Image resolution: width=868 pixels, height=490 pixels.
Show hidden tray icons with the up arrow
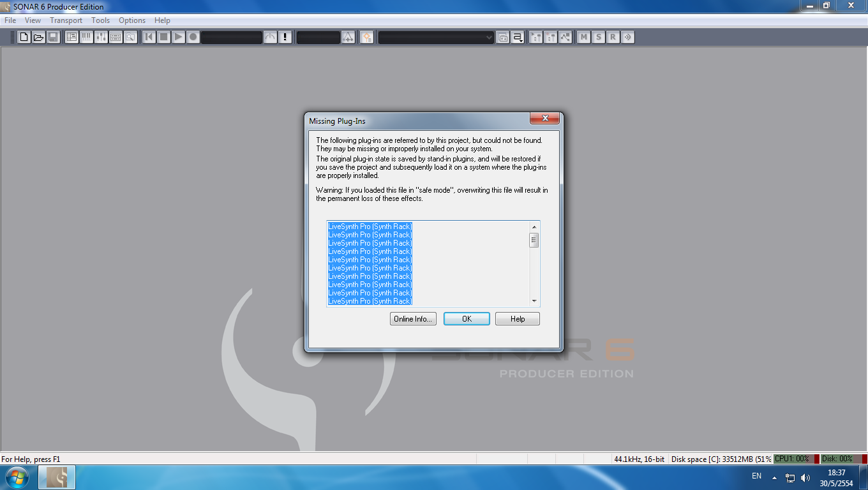(x=775, y=477)
